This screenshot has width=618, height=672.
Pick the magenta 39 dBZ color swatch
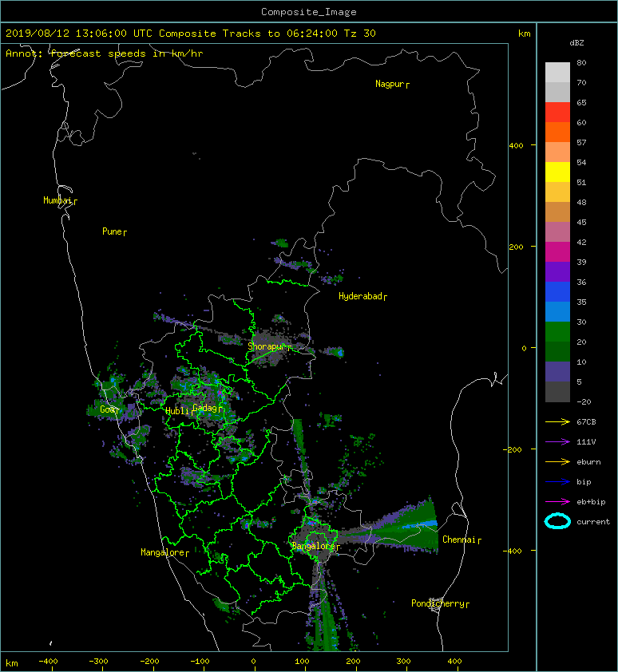pos(557,252)
